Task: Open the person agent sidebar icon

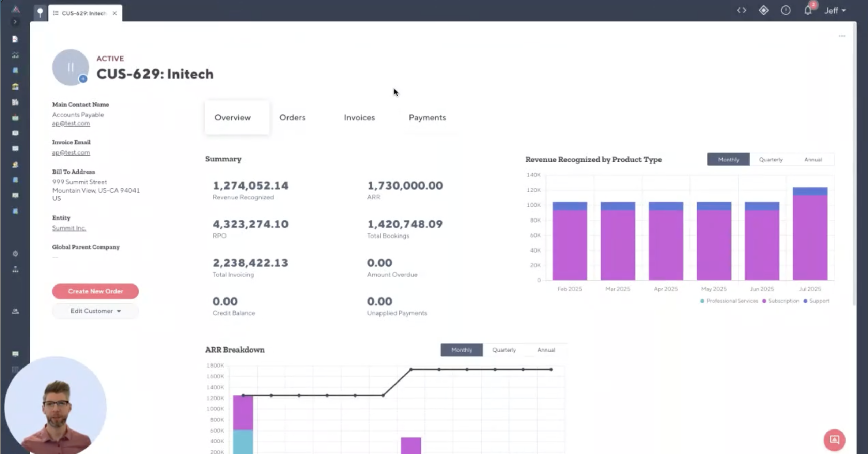Action: point(15,165)
